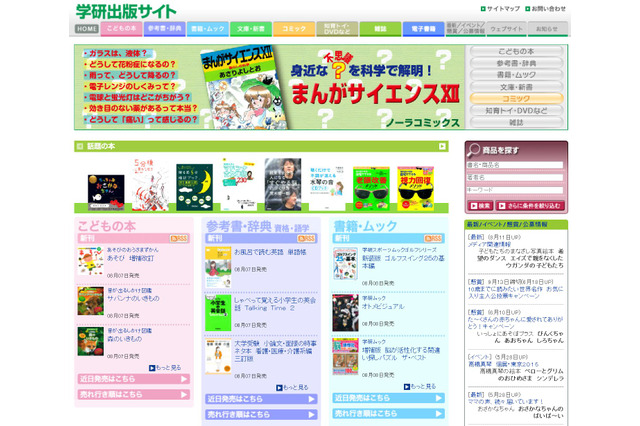Click the キーワード search field
Viewport: 640px width, 426px height.
click(x=515, y=190)
